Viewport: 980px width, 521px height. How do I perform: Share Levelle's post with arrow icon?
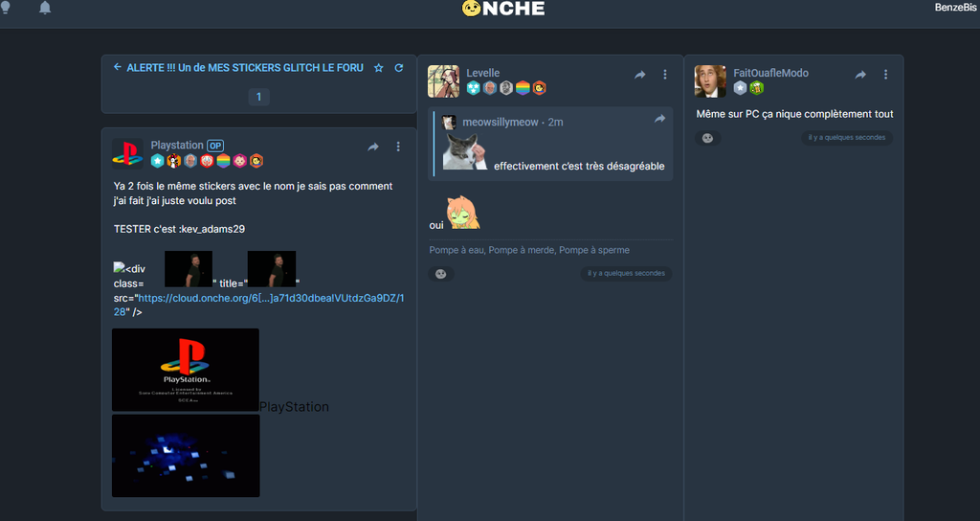[640, 75]
